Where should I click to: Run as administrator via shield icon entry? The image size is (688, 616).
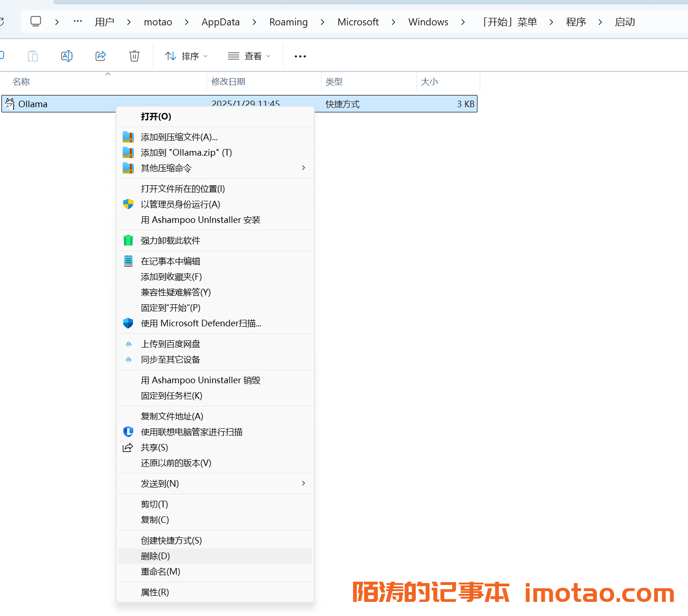pyautogui.click(x=180, y=204)
